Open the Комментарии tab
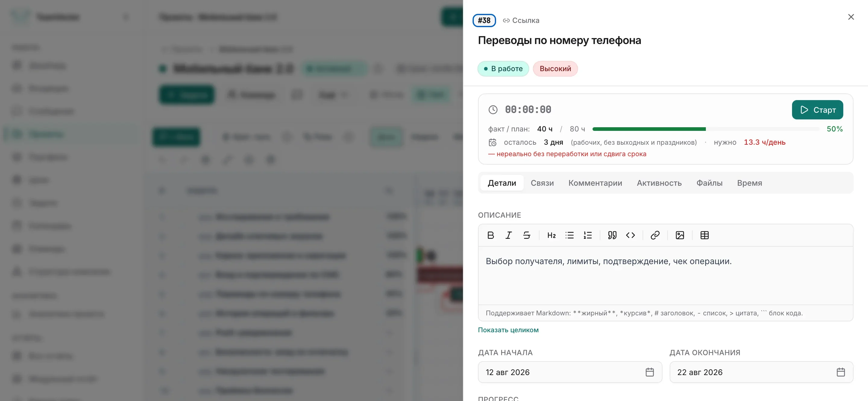This screenshot has height=401, width=868. click(x=595, y=183)
